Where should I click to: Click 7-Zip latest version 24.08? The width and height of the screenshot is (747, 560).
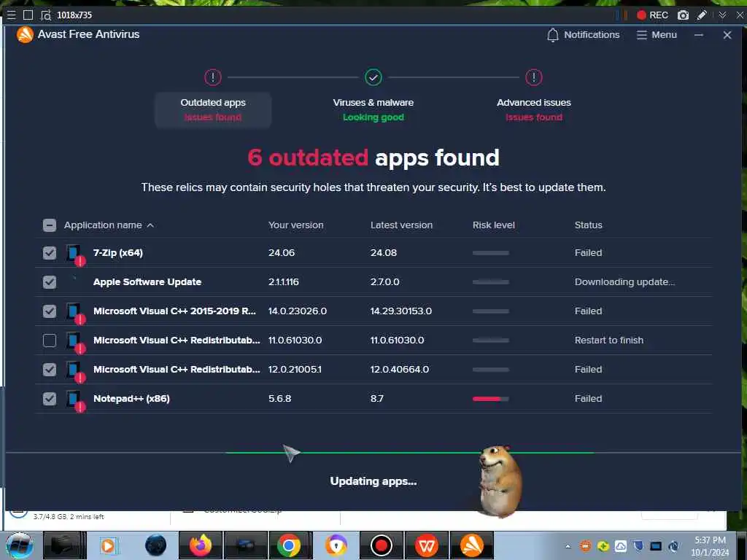[384, 253]
